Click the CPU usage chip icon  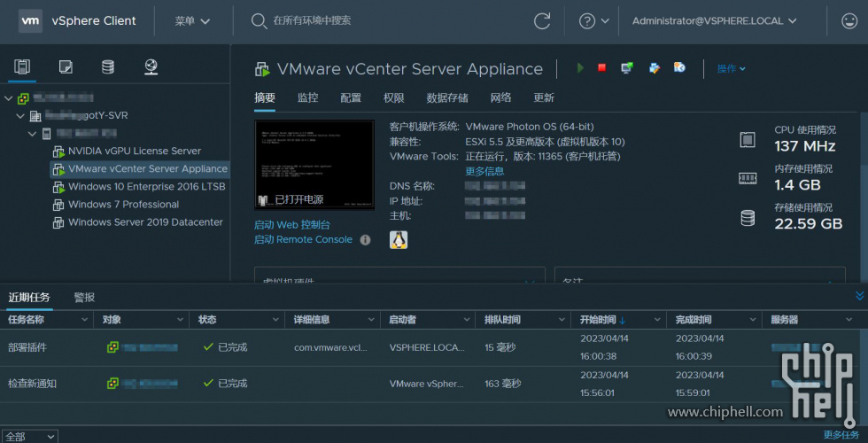coord(748,140)
